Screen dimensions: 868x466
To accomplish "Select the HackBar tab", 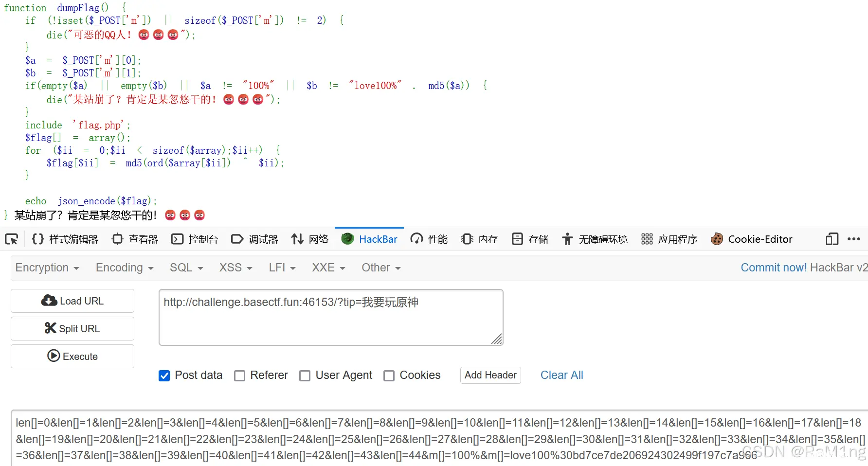I will coord(369,239).
